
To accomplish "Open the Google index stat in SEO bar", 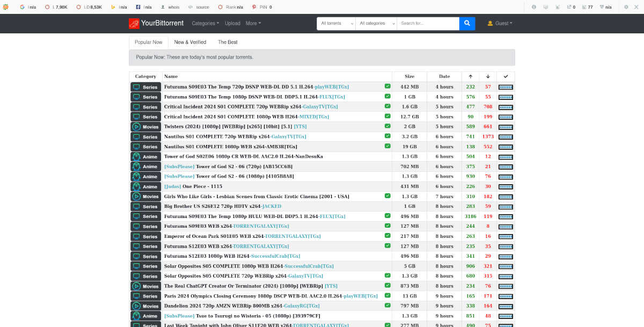I will pyautogui.click(x=27, y=7).
